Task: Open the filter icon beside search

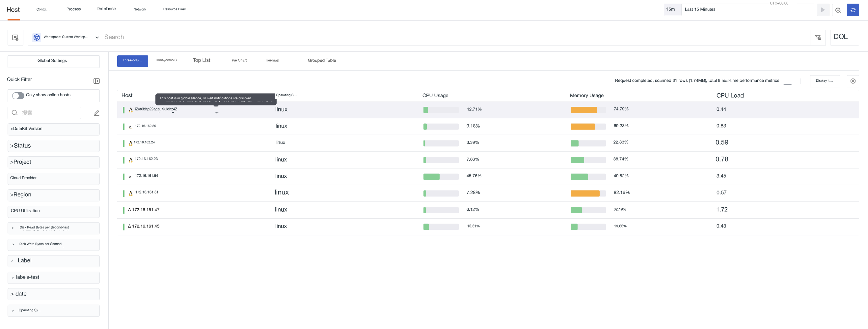Action: [818, 38]
